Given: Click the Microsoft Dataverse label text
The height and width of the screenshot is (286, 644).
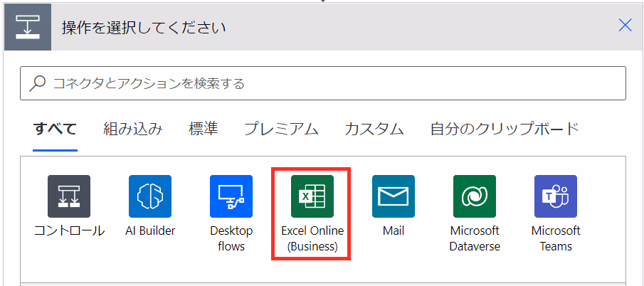Looking at the screenshot, I should 475,238.
